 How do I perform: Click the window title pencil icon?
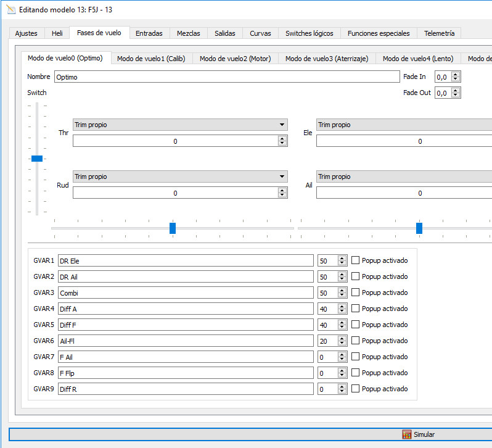10,10
